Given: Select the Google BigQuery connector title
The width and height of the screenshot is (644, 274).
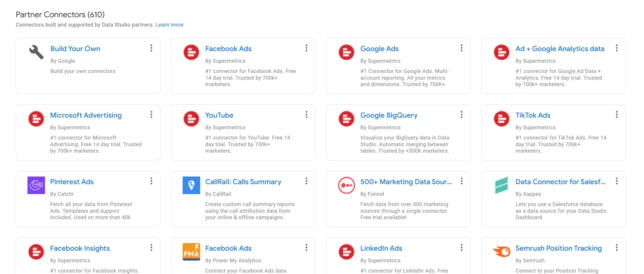Looking at the screenshot, I should tap(389, 115).
